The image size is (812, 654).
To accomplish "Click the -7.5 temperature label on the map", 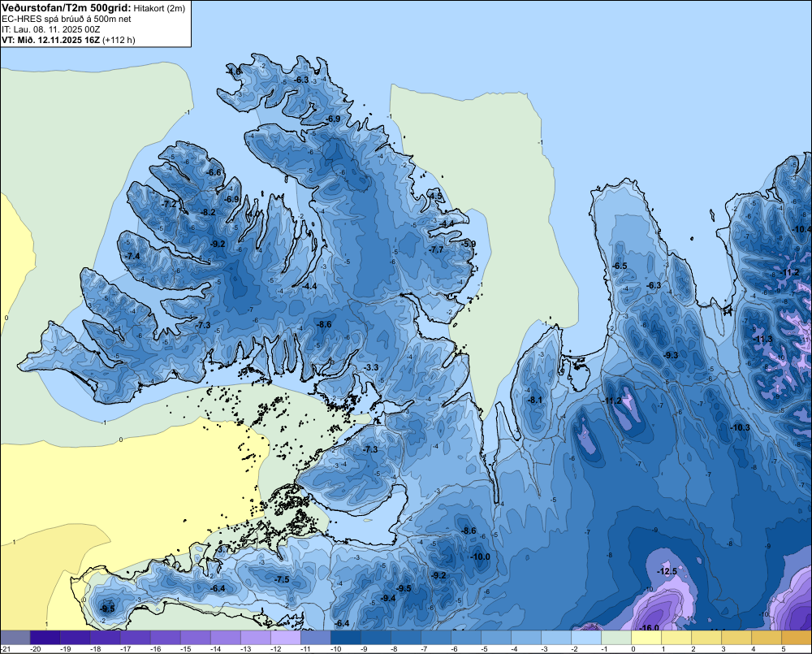I will pos(283,579).
